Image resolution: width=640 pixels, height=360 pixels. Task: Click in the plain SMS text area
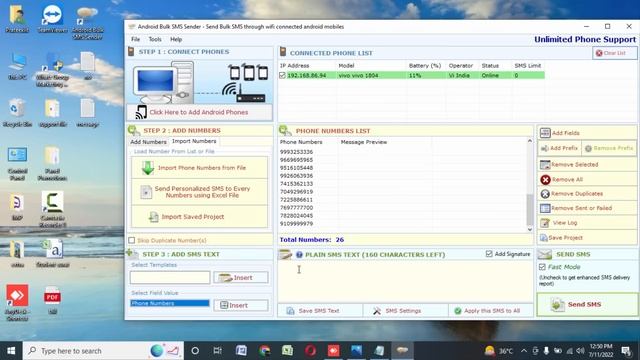tap(405, 282)
